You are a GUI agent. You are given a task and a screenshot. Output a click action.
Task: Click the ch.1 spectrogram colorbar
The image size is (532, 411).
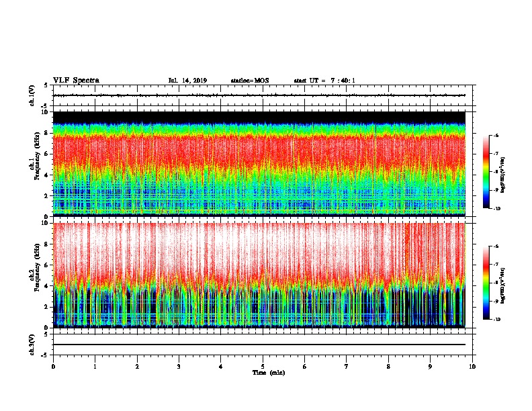486,172
